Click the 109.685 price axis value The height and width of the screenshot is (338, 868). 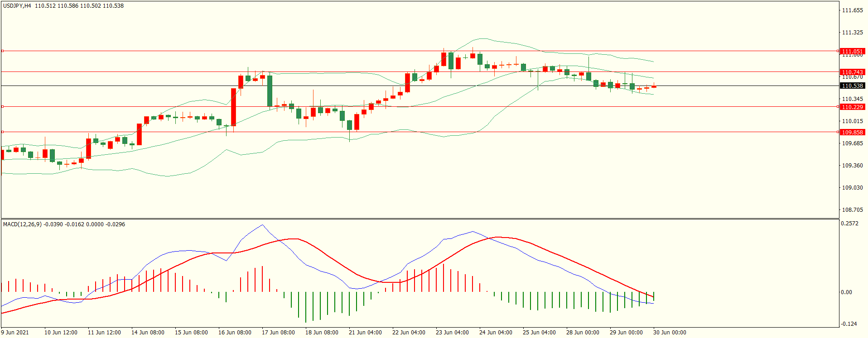pyautogui.click(x=852, y=143)
